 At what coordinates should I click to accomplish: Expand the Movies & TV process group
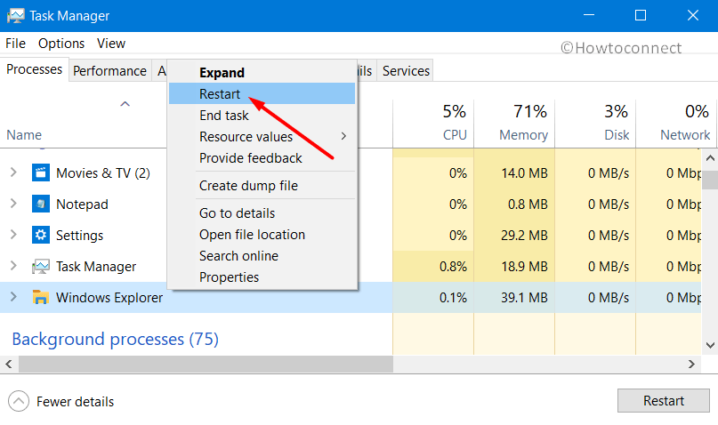coord(14,173)
